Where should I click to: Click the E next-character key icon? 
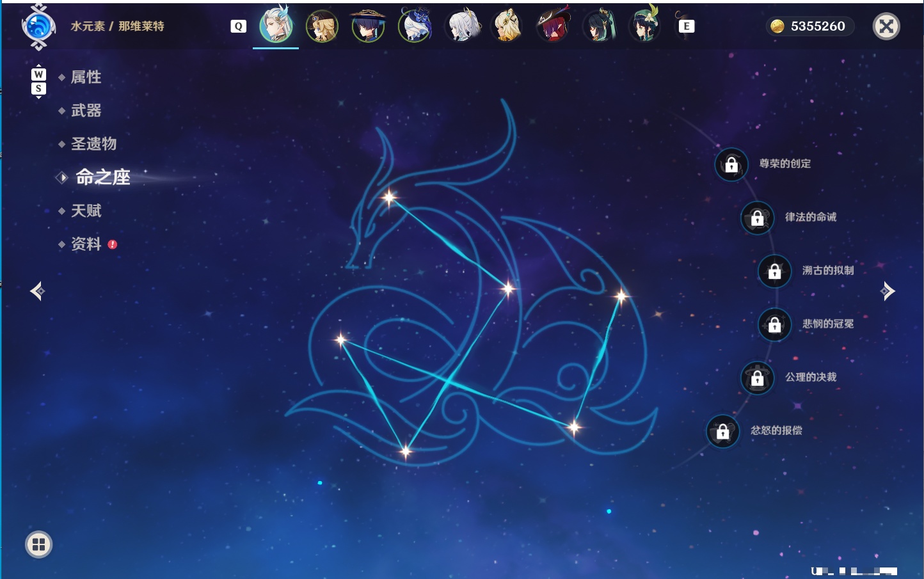[686, 26]
